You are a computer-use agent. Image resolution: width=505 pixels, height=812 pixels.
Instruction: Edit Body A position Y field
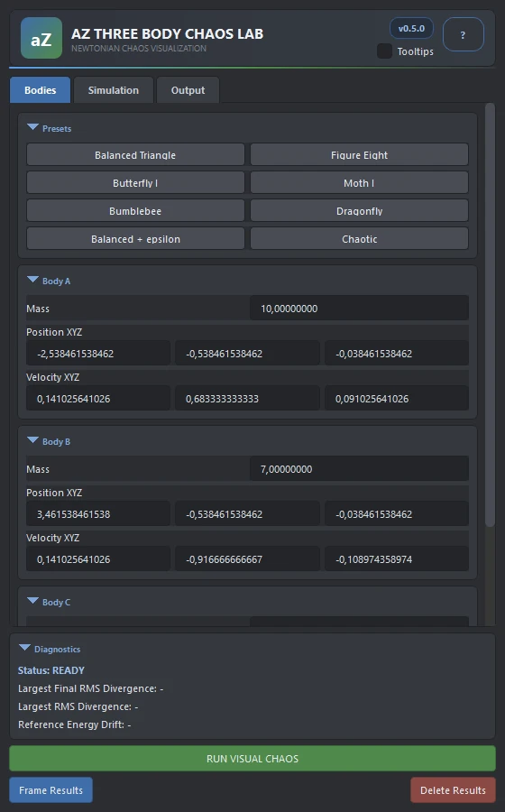point(247,353)
